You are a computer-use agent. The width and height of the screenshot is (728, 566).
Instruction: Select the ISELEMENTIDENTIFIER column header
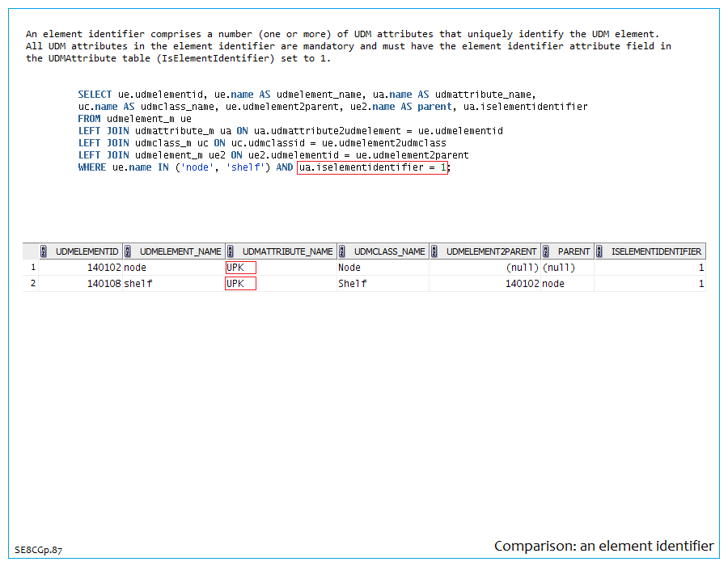click(656, 251)
